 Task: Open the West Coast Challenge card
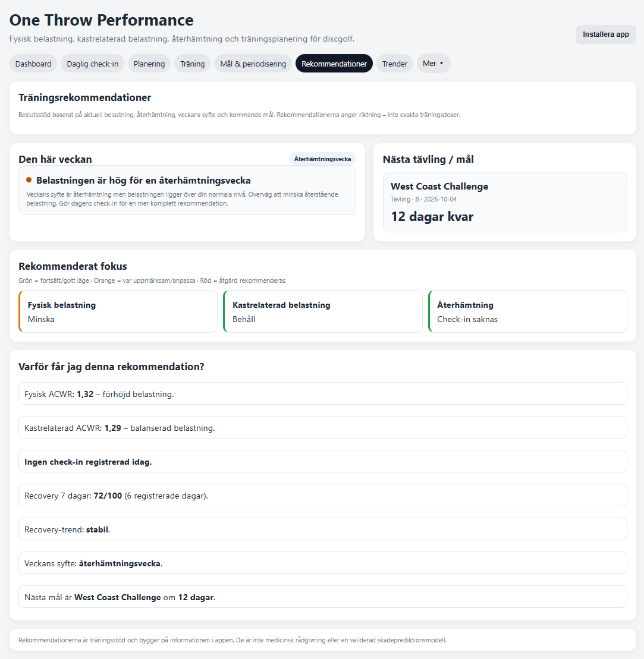pos(505,201)
